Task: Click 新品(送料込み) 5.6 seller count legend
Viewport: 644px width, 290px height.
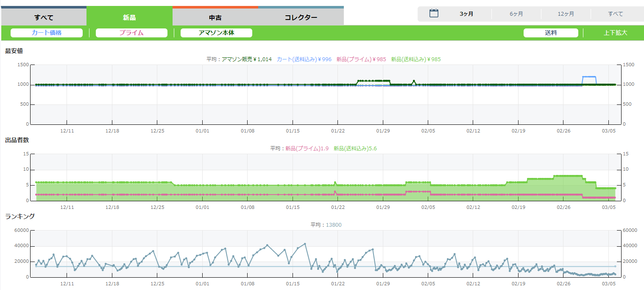Action: (355, 149)
